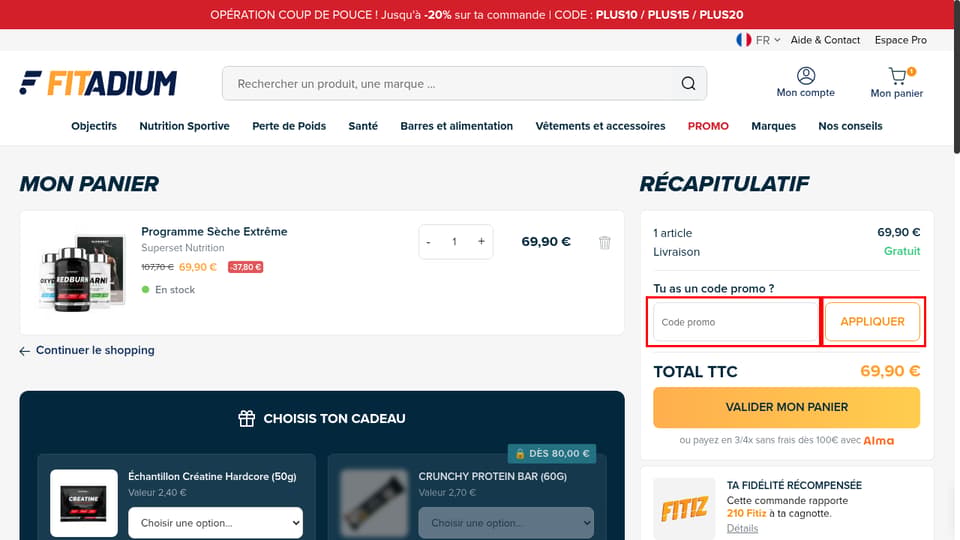960x540 pixels.
Task: Click Crunchy Protein Bar thumbnail
Action: pyautogui.click(x=374, y=503)
